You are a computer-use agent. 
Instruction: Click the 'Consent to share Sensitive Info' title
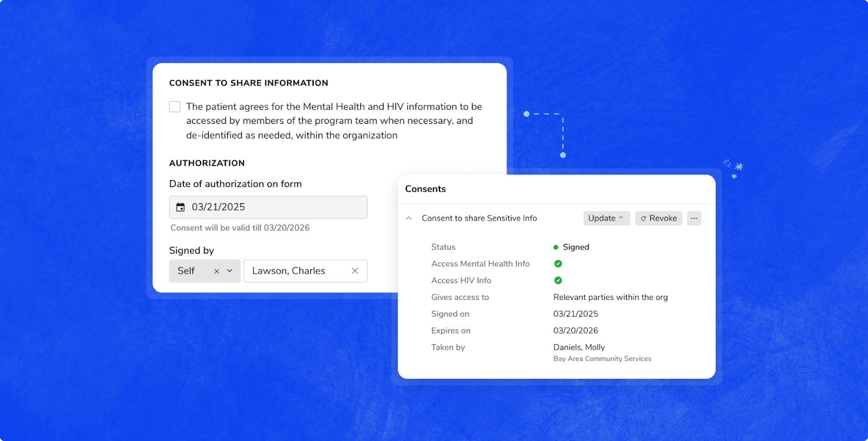click(x=479, y=218)
